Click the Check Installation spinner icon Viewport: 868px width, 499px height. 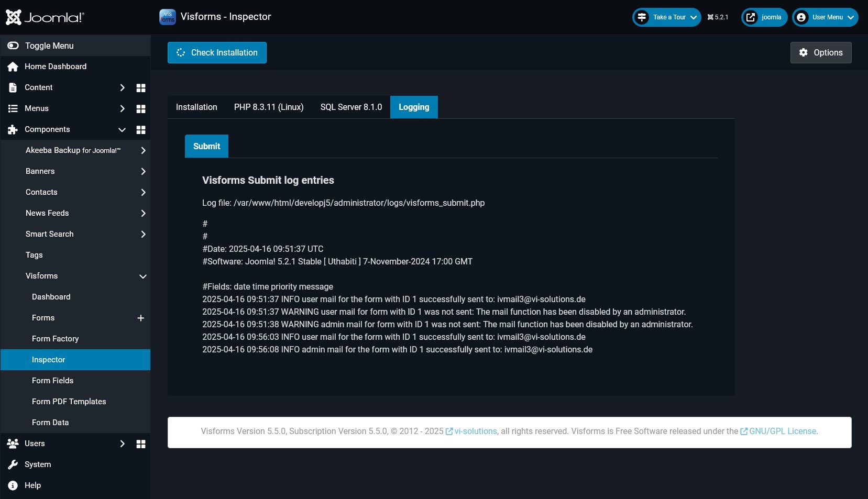click(x=181, y=52)
